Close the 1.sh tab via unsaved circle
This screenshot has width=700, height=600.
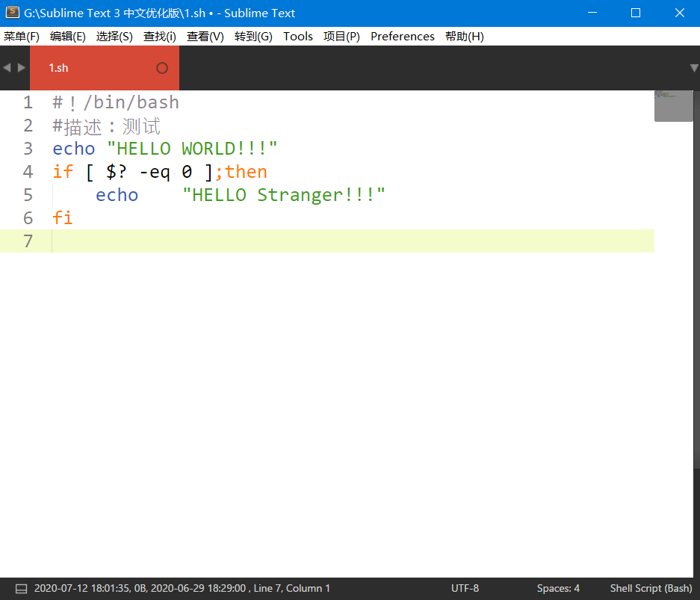tap(162, 68)
